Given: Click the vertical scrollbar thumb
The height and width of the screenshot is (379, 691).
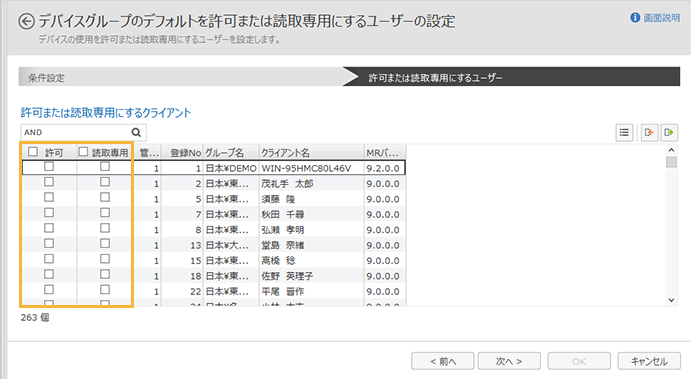Looking at the screenshot, I should tap(671, 162).
